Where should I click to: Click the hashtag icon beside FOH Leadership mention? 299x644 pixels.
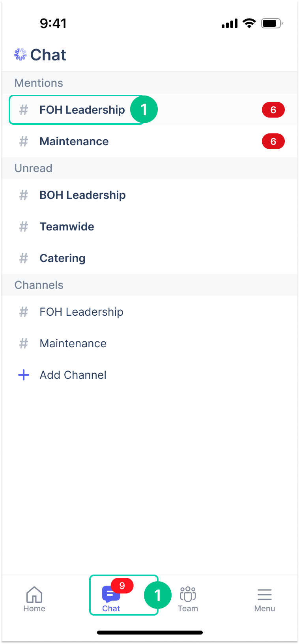23,110
